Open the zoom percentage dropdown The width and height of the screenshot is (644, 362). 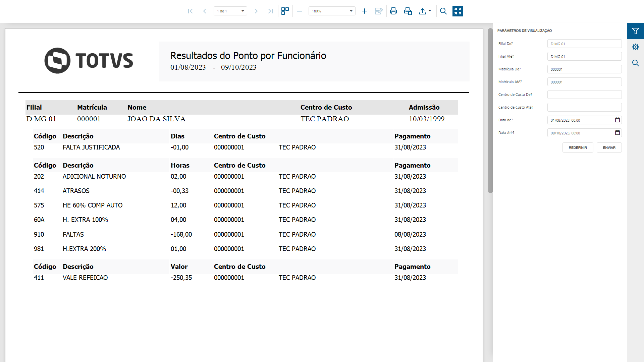coord(351,11)
